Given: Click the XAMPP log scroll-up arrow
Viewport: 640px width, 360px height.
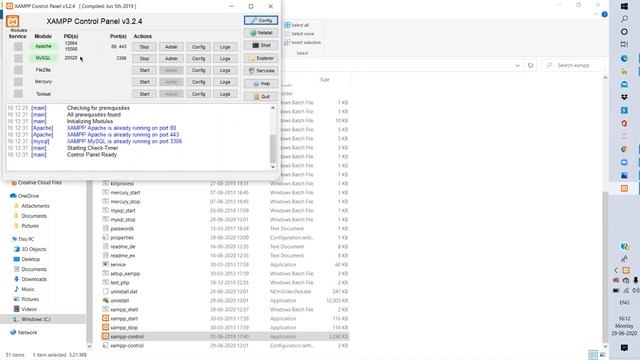Looking at the screenshot, I should [273, 108].
